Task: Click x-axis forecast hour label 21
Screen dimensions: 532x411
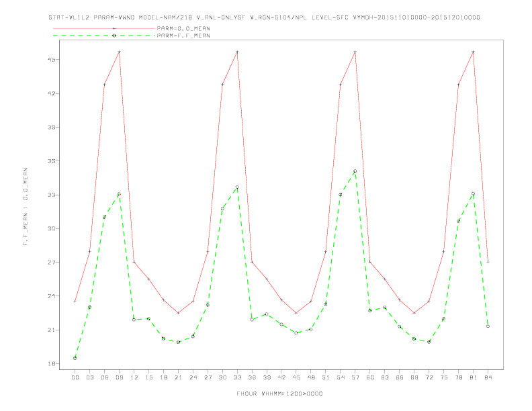Action: (178, 377)
